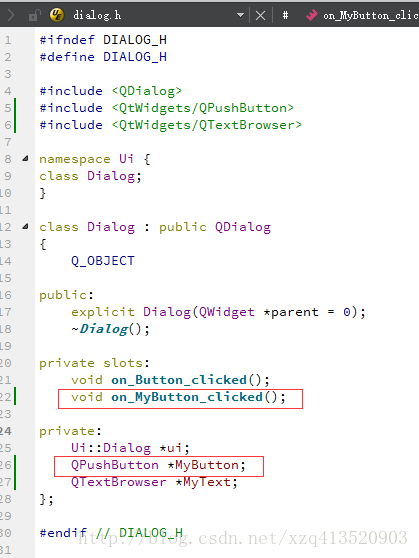Collapse the class Dialog block
This screenshot has width=419, height=558.
click(x=25, y=226)
